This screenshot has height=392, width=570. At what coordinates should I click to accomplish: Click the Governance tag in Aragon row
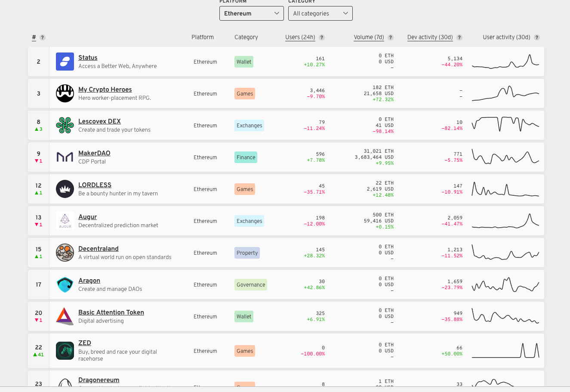251,285
